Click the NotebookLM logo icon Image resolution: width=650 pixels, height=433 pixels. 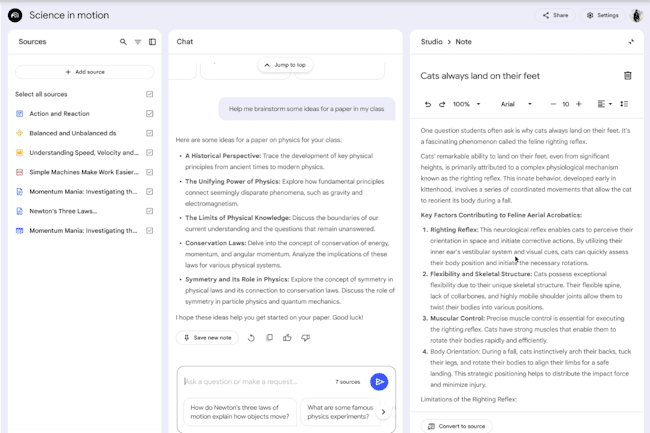(15, 15)
